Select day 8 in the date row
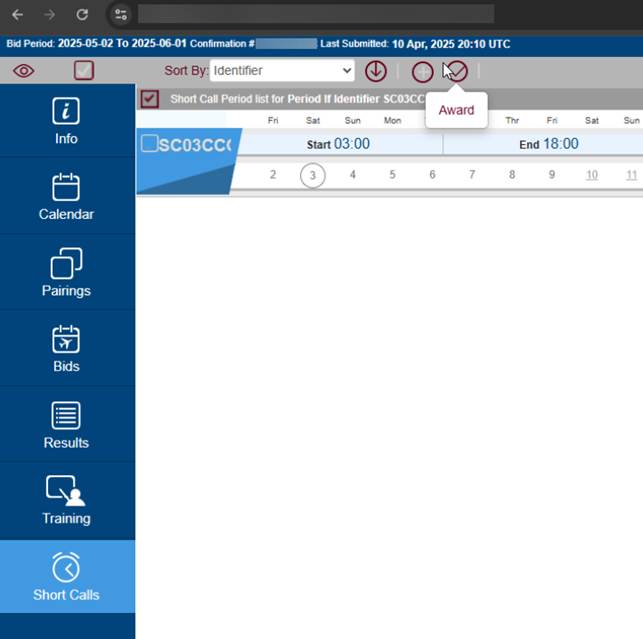 pyautogui.click(x=512, y=175)
